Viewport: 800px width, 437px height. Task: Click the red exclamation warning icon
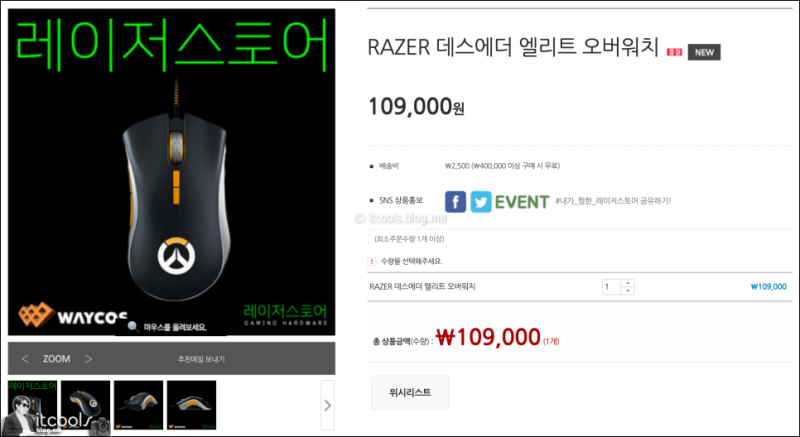coord(372,261)
